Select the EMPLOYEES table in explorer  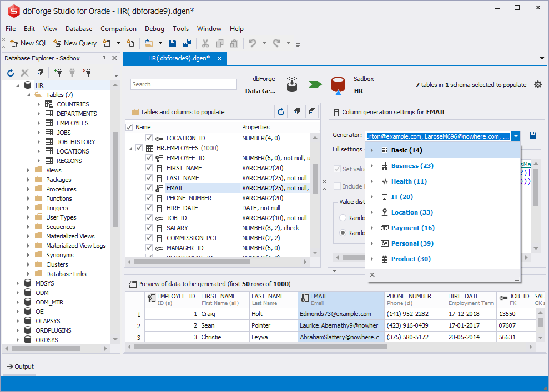coord(73,123)
